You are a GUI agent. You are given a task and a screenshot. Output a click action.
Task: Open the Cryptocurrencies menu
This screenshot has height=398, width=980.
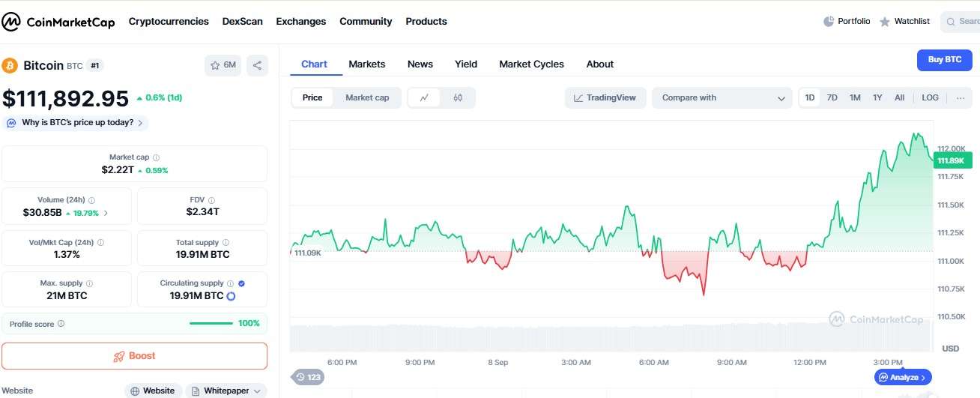pyautogui.click(x=169, y=22)
